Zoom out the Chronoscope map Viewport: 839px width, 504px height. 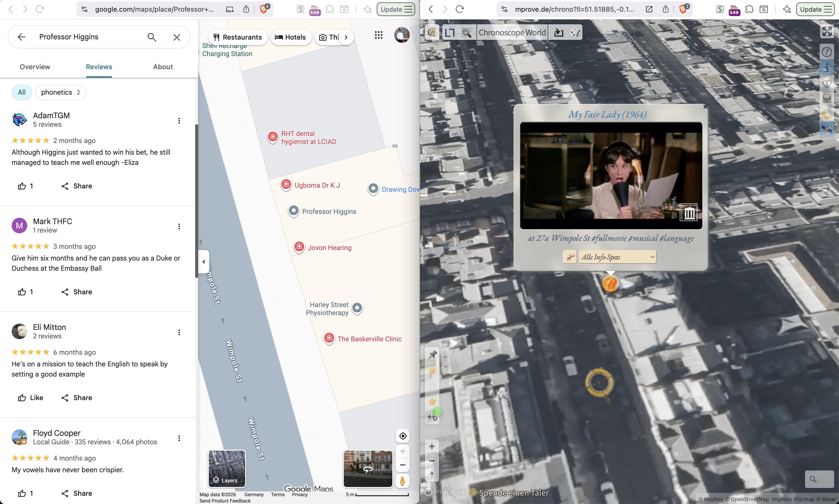[432, 461]
